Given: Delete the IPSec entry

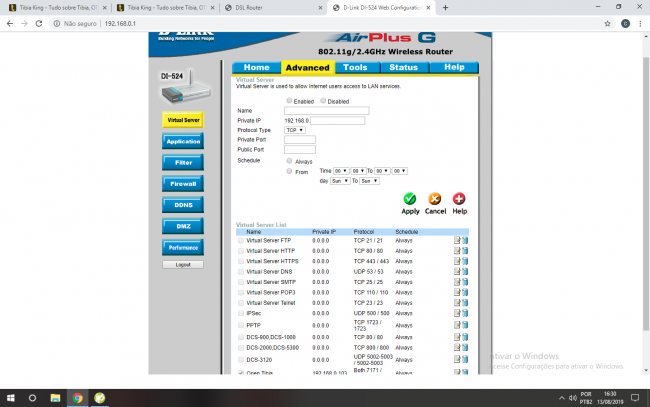Looking at the screenshot, I should tap(465, 313).
